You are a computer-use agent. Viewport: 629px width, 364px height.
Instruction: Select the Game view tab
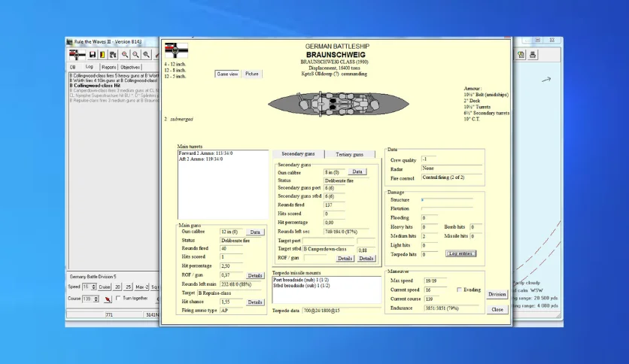(227, 74)
